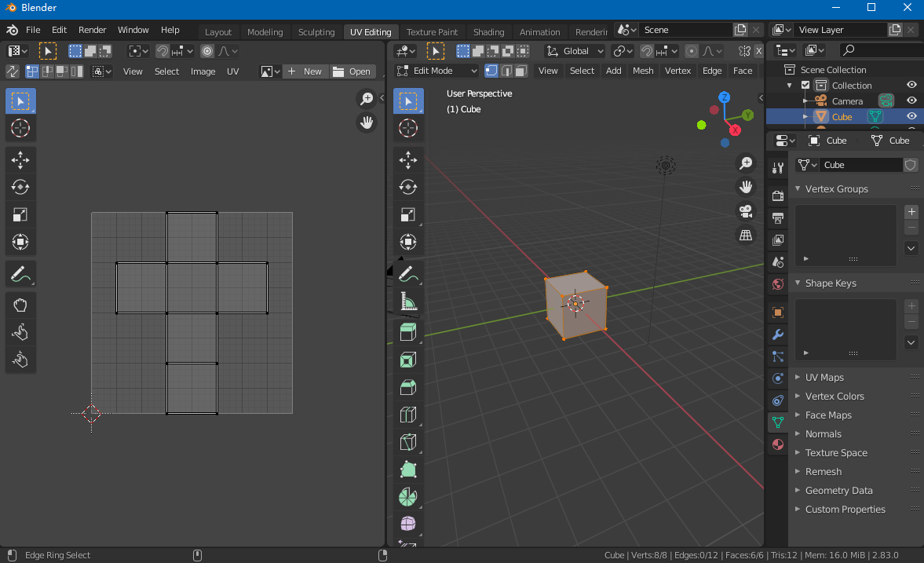Enable Face select mode in Edit Mode header
Screen dimensions: 924x563
point(520,70)
